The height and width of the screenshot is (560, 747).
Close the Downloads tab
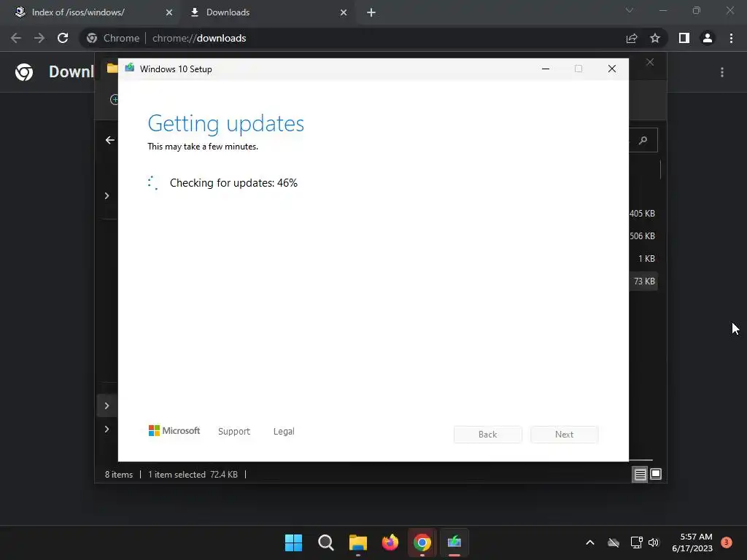344,12
